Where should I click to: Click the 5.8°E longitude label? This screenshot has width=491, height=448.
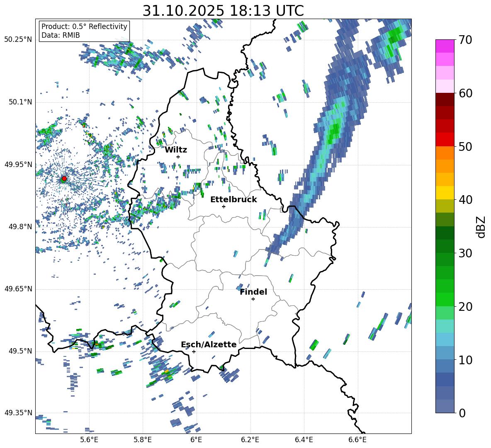tap(143, 440)
